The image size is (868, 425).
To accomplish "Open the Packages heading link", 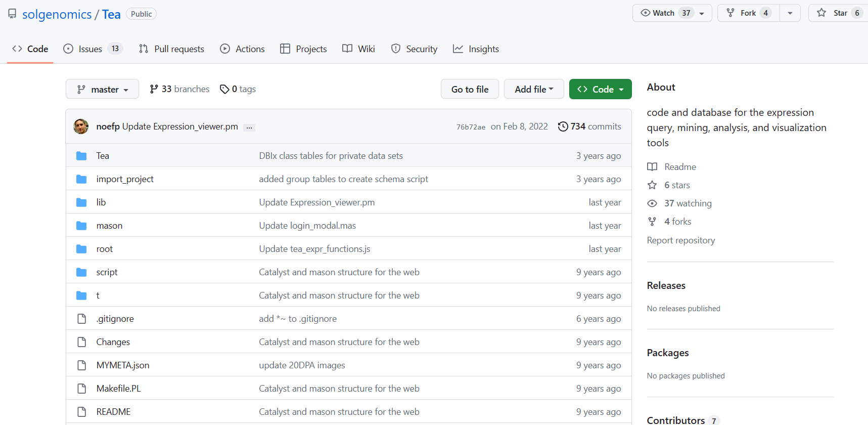I will 668,353.
